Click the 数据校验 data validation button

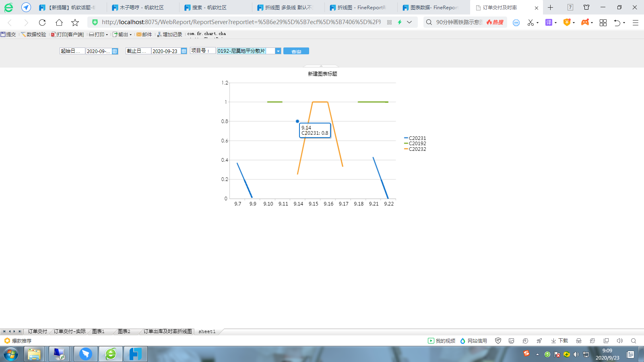pyautogui.click(x=33, y=35)
